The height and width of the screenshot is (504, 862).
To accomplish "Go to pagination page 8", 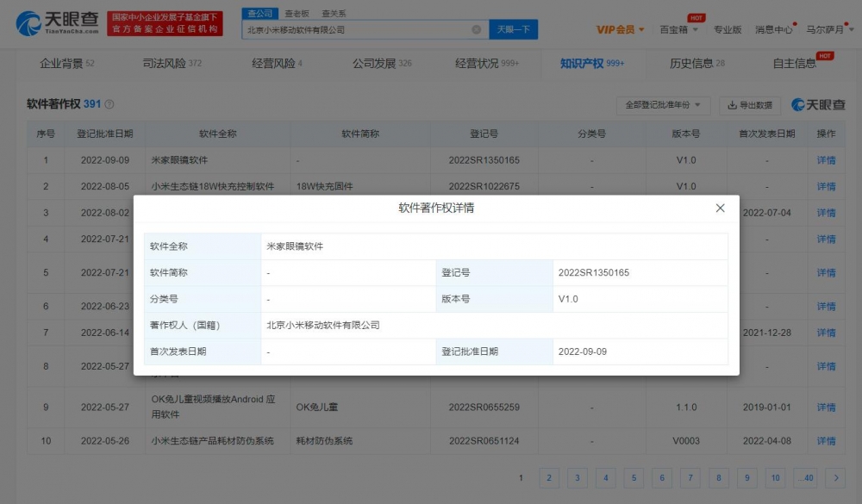I will pyautogui.click(x=719, y=478).
